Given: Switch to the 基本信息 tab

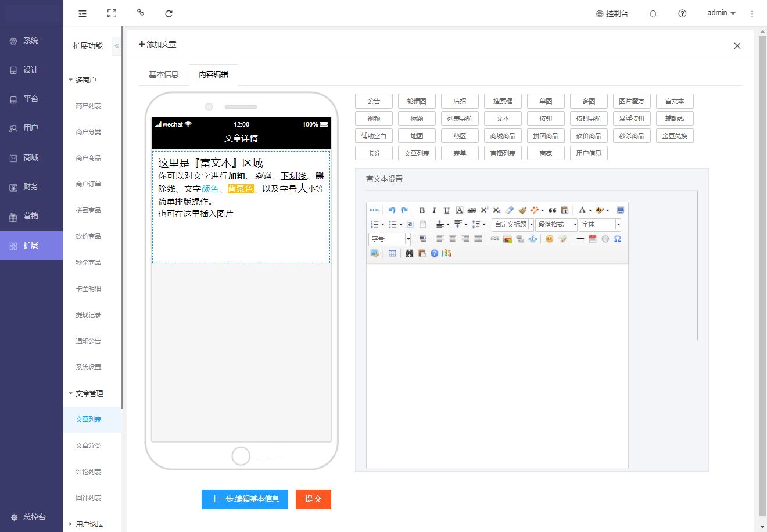Looking at the screenshot, I should [164, 74].
